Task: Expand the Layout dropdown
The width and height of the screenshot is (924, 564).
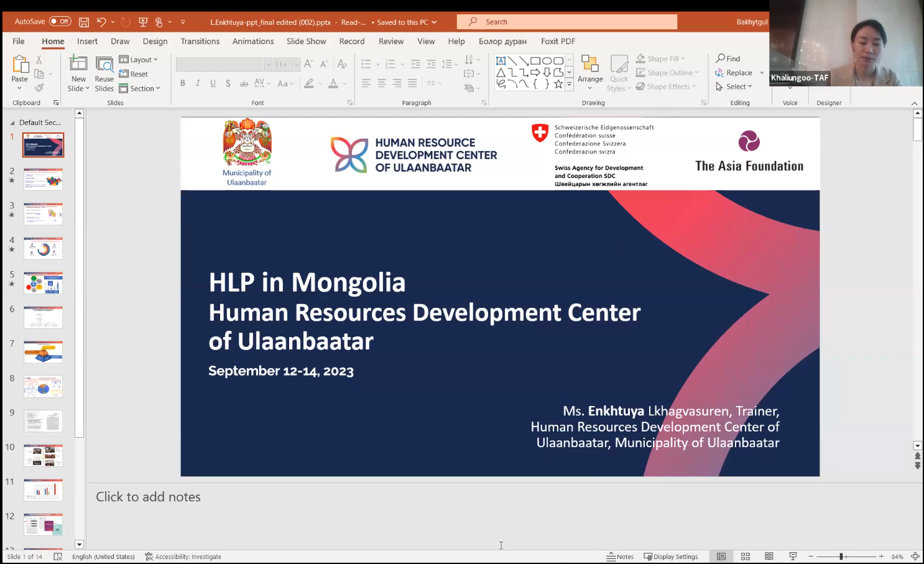Action: click(x=139, y=60)
